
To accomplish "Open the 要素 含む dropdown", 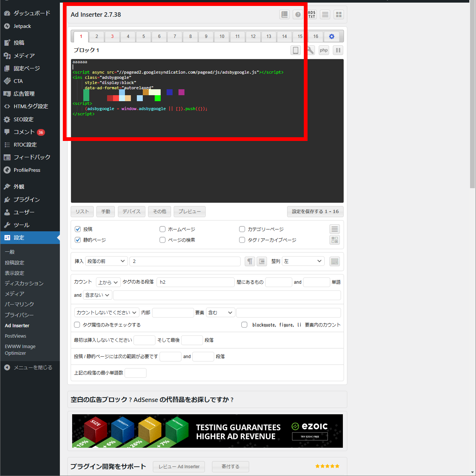I will tap(221, 313).
